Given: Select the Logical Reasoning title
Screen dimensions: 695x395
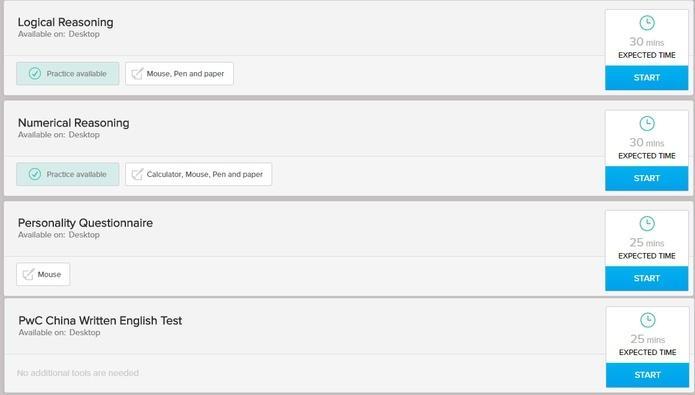Looking at the screenshot, I should coord(66,22).
